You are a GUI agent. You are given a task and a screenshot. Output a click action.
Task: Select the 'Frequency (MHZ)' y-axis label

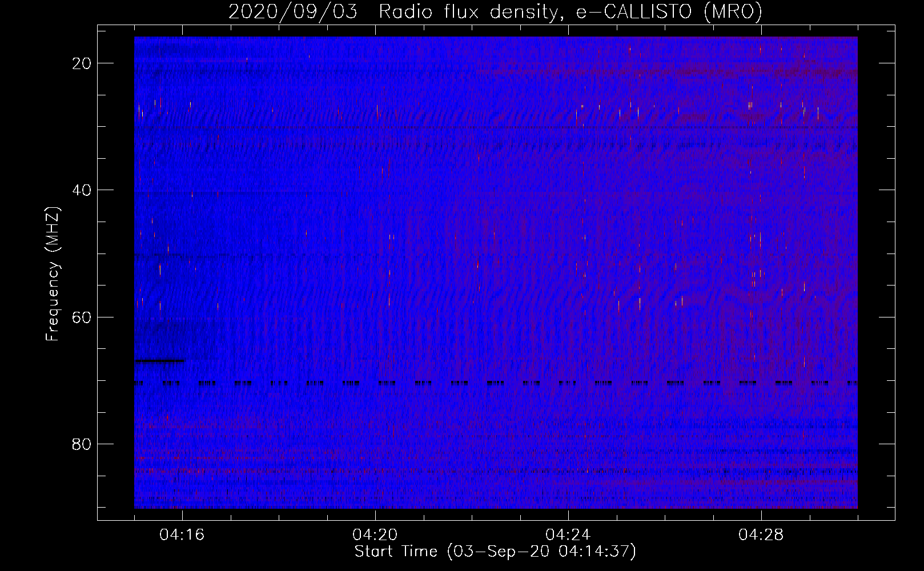pyautogui.click(x=53, y=274)
